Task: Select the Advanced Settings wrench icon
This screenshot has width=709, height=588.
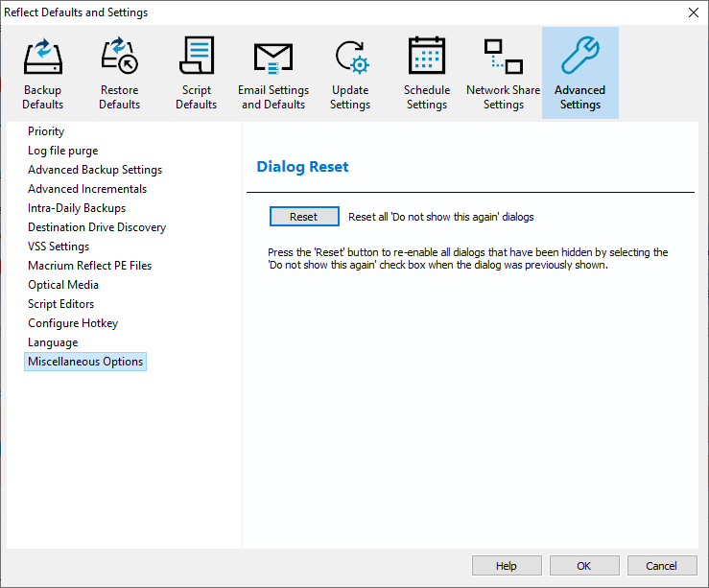Action: point(580,58)
